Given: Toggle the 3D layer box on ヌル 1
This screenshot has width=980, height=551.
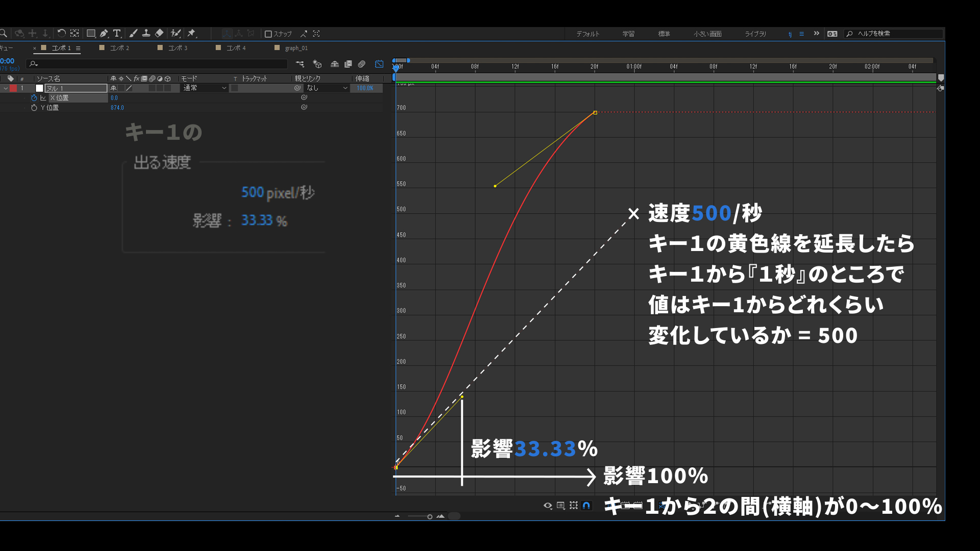Looking at the screenshot, I should pos(167,88).
